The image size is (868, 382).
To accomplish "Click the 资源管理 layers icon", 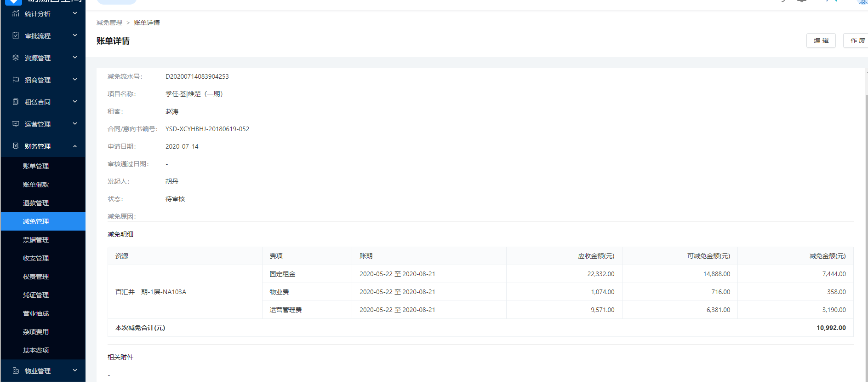I will point(16,58).
